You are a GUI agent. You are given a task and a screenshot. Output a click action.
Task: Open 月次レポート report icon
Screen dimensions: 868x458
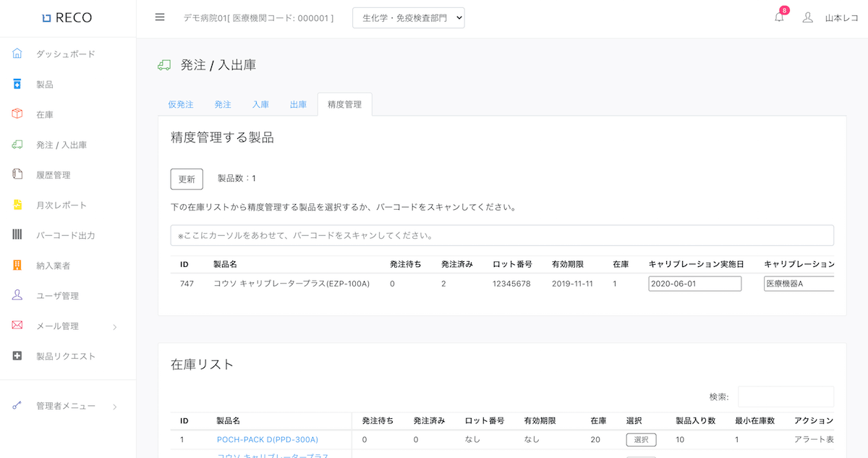coord(17,205)
